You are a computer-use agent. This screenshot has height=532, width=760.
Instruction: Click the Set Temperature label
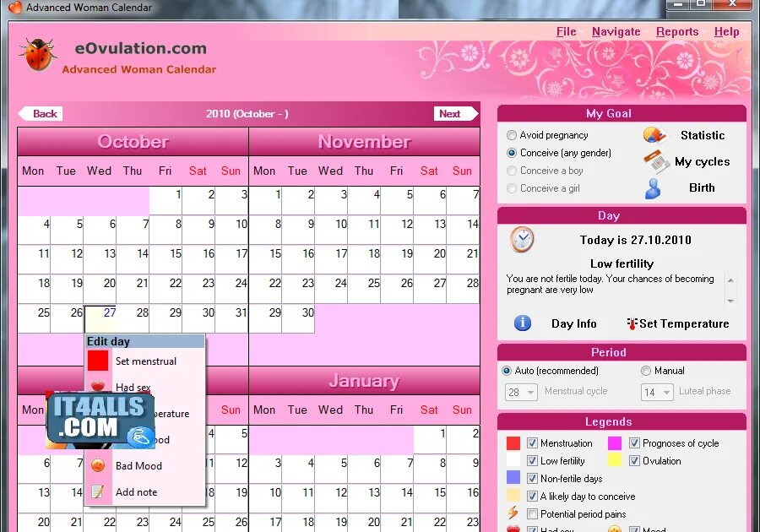(684, 323)
